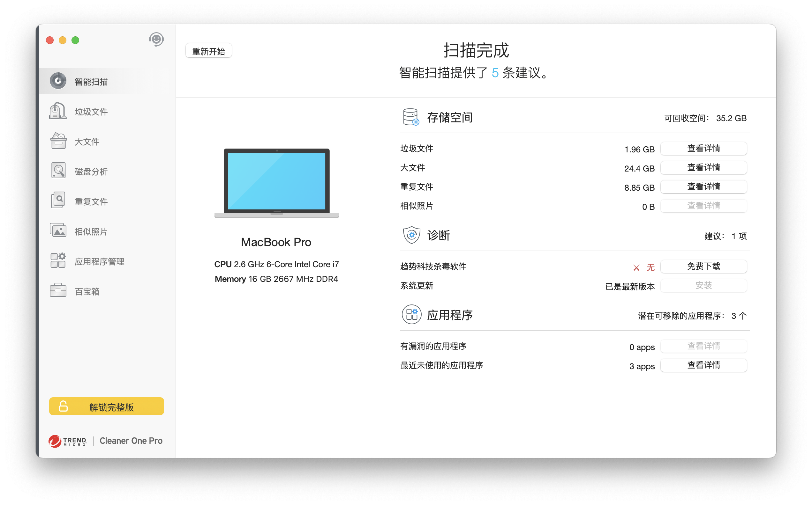This screenshot has height=505, width=812.
Task: View details for duplicate files 8.85 GB
Action: click(x=703, y=187)
